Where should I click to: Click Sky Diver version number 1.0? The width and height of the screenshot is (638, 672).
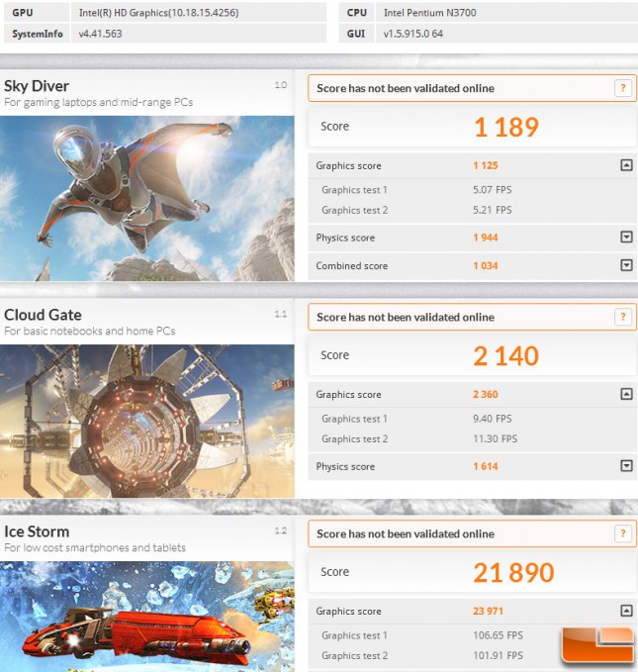[281, 85]
